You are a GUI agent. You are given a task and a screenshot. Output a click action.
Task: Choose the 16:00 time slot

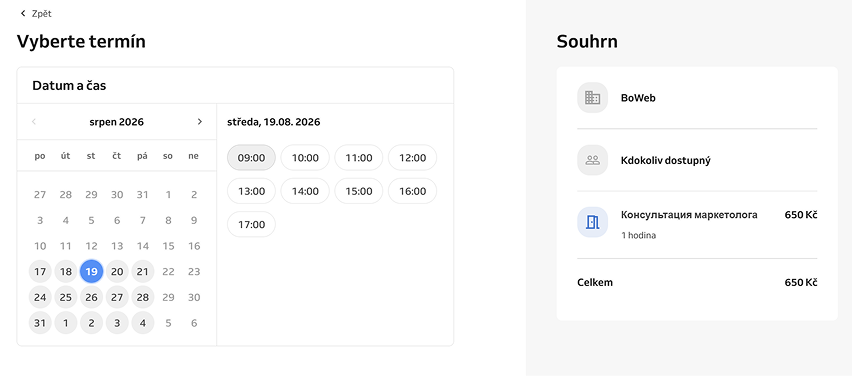click(412, 191)
